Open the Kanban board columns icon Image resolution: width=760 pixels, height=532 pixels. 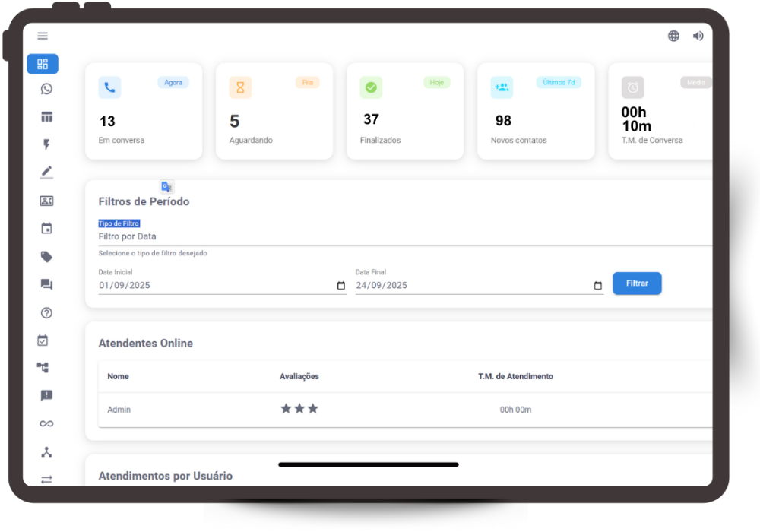point(46,117)
